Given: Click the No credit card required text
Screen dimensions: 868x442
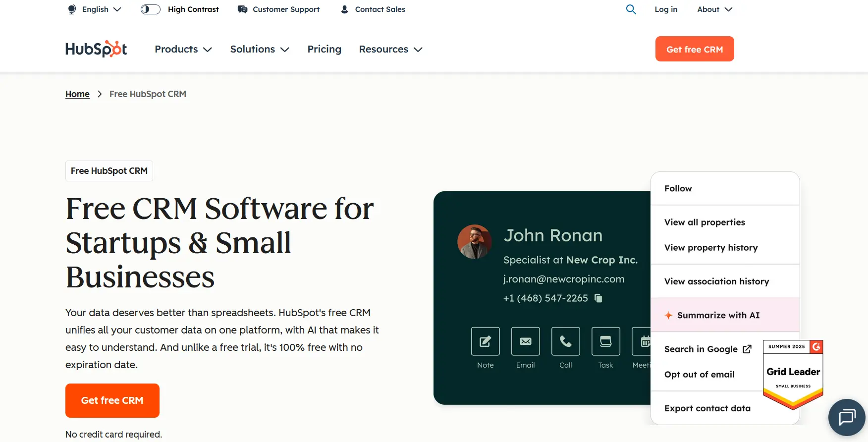Looking at the screenshot, I should pyautogui.click(x=113, y=434).
